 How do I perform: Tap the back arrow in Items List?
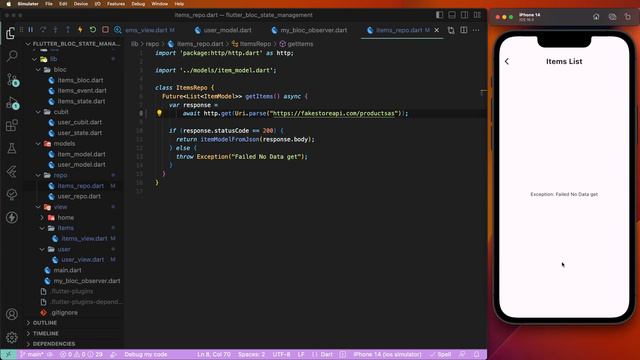pos(507,61)
